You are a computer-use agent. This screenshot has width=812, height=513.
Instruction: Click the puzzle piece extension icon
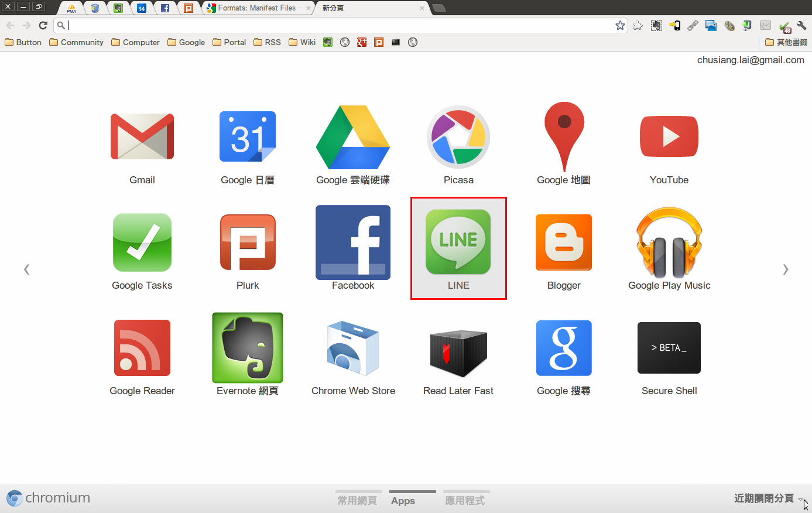coord(638,25)
